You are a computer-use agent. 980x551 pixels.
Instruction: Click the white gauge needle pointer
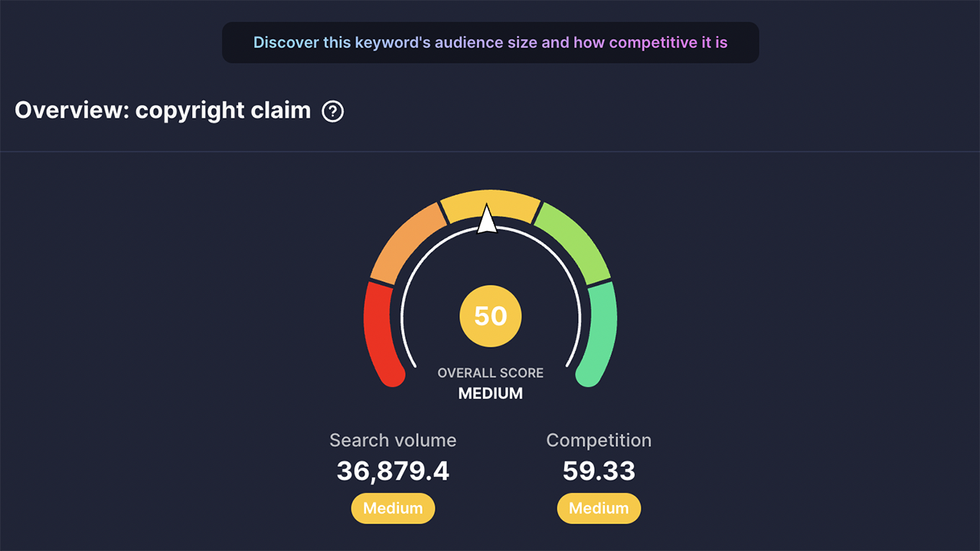click(487, 220)
